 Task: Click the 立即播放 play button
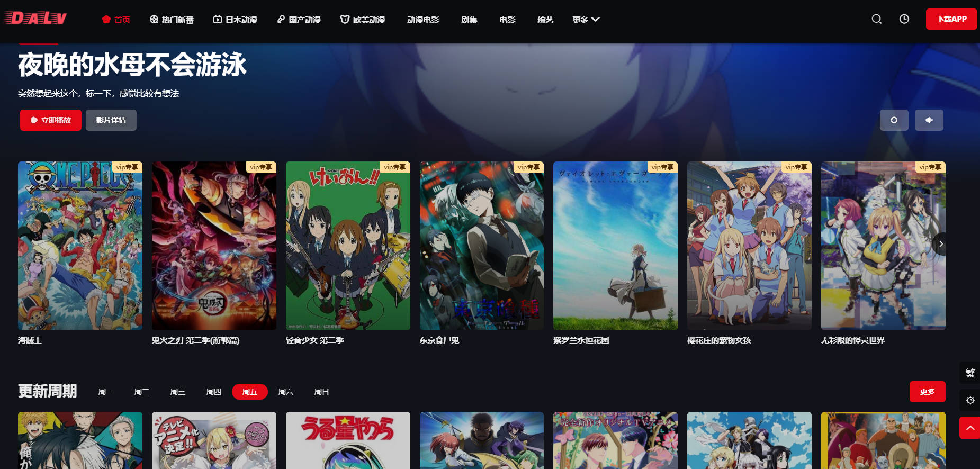[51, 120]
